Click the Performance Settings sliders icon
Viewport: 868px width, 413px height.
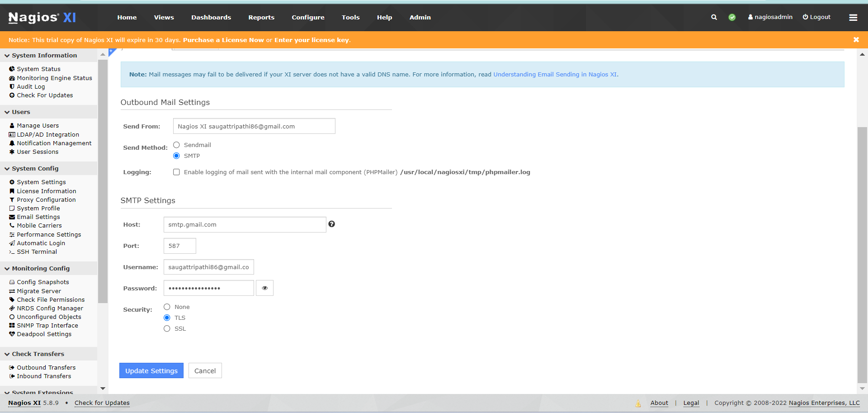click(x=12, y=234)
